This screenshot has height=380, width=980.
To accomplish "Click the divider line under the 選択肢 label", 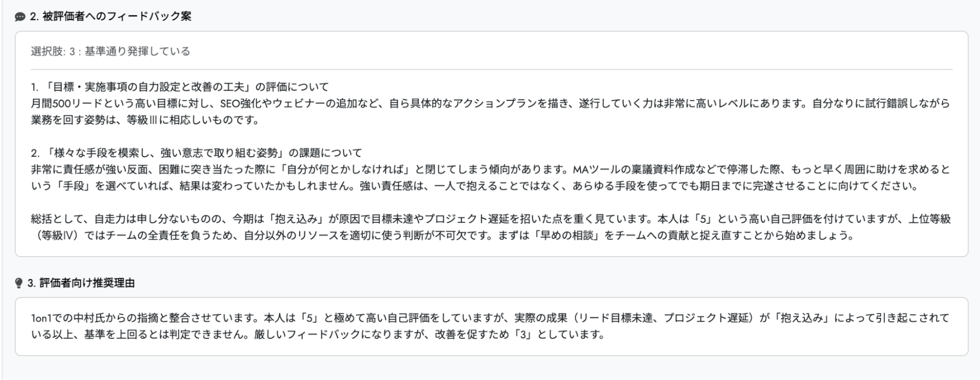I will click(x=491, y=70).
